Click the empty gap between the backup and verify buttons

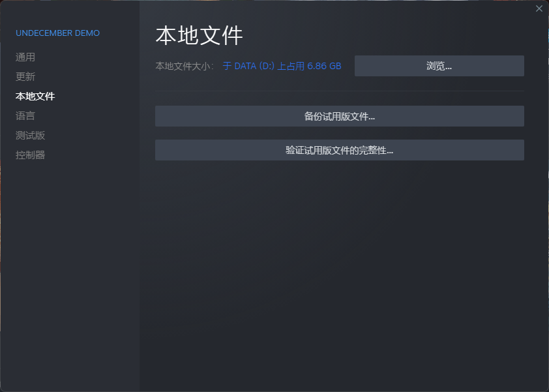pyautogui.click(x=339, y=133)
